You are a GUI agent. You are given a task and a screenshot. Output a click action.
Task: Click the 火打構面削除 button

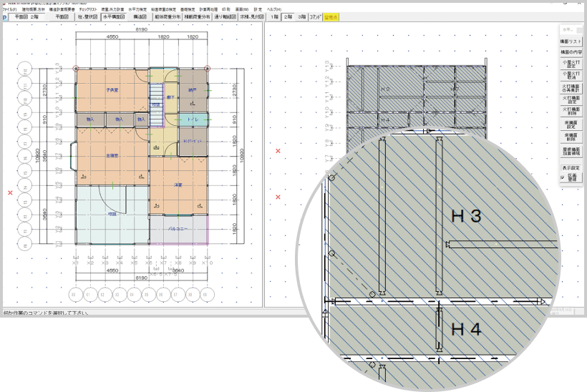(x=571, y=111)
